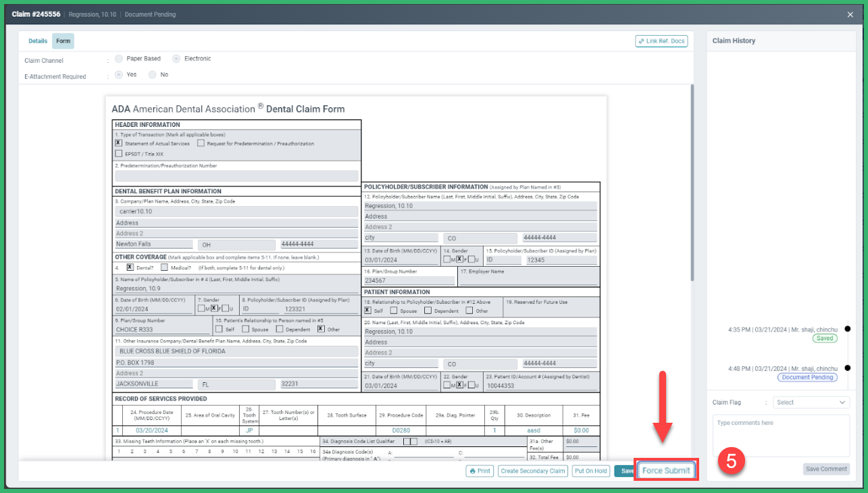Click the X icon to close the claim
868x493 pixels.
click(x=852, y=14)
